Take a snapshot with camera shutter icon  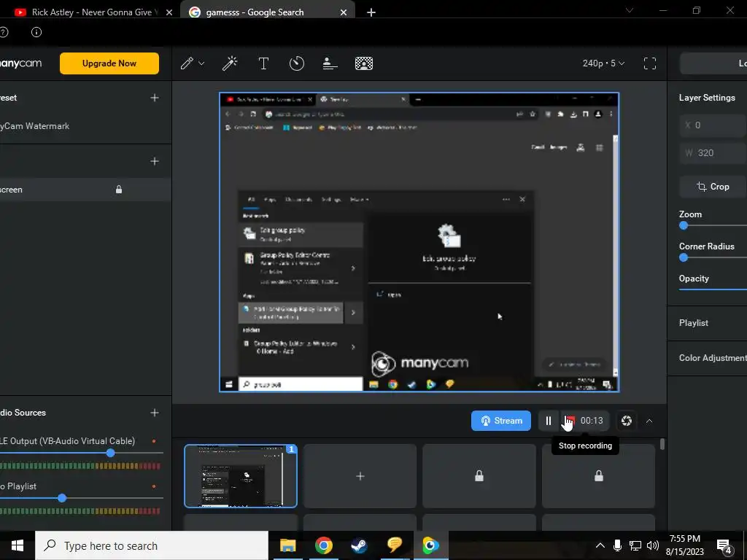tap(627, 421)
